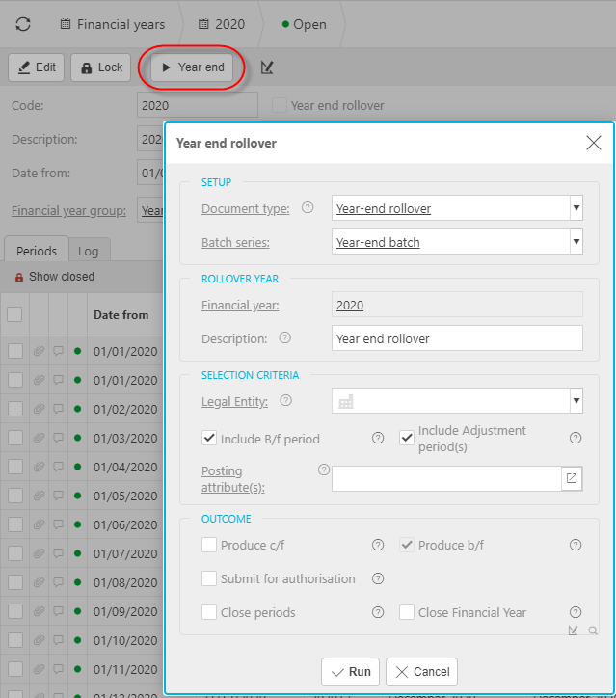Close the Year end rollover dialog

pos(594,143)
